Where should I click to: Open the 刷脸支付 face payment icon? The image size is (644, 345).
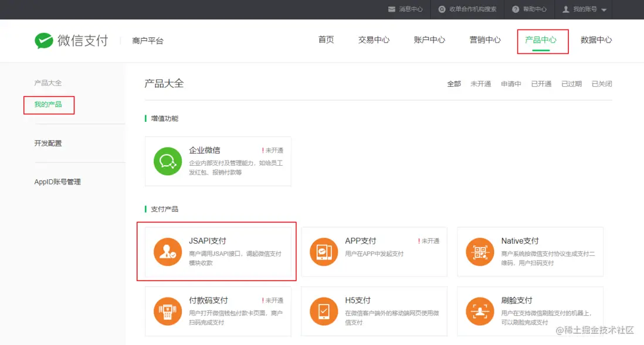(x=480, y=311)
